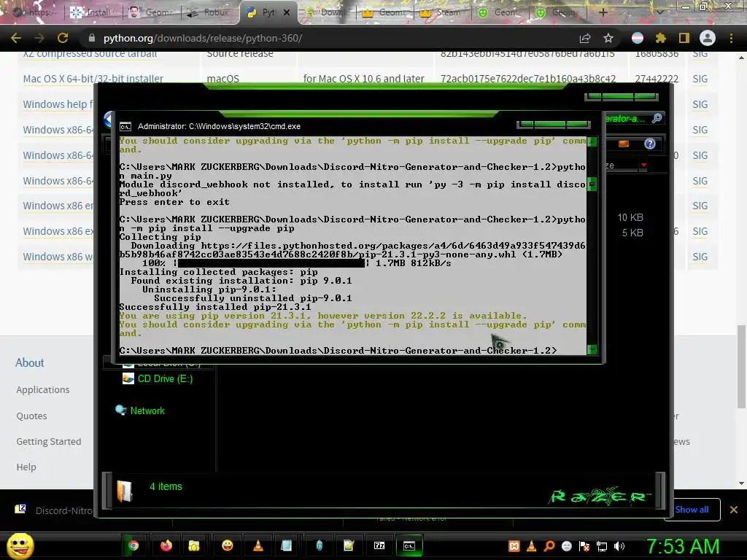This screenshot has height=560, width=747.
Task: Open Chrome's Extensions puzzle icon
Action: tap(661, 38)
